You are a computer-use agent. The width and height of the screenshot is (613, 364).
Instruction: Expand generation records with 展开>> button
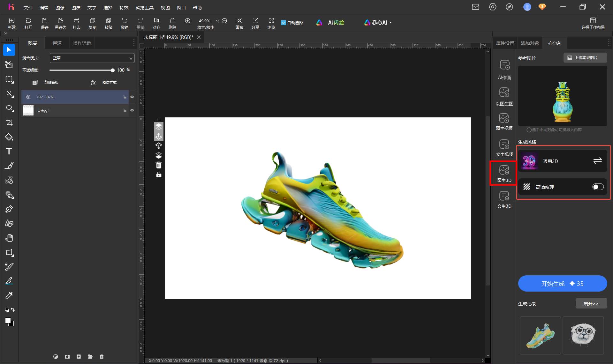[x=591, y=304]
